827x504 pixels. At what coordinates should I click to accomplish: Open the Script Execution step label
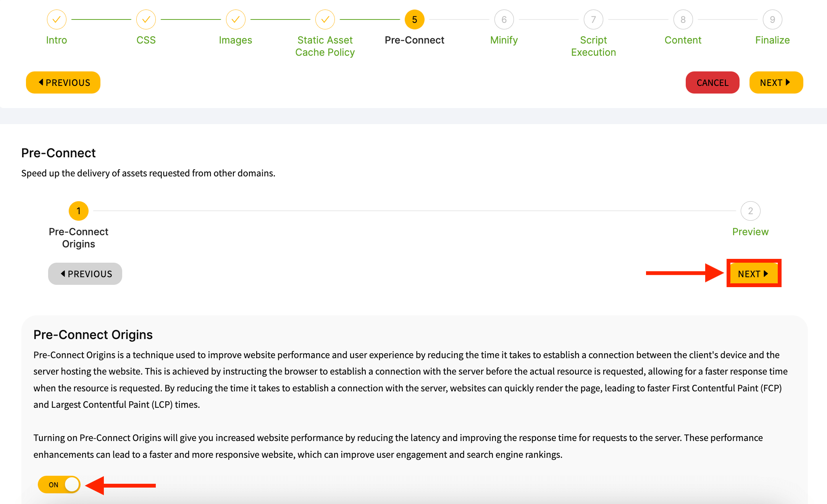(593, 46)
